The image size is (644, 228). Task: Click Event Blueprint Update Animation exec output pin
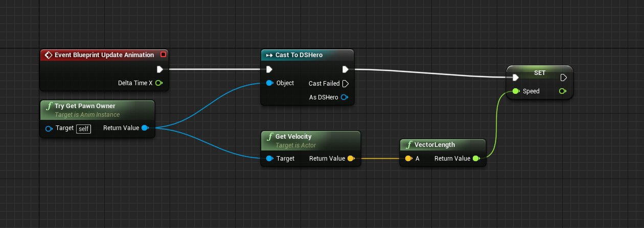pos(159,69)
